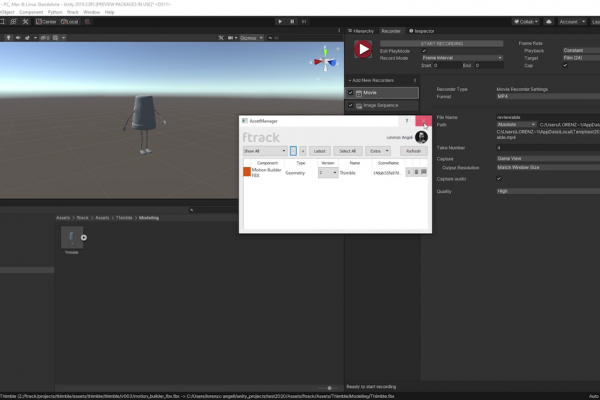Click the grid snapping icon beside Local
600x400 pixels.
point(88,21)
